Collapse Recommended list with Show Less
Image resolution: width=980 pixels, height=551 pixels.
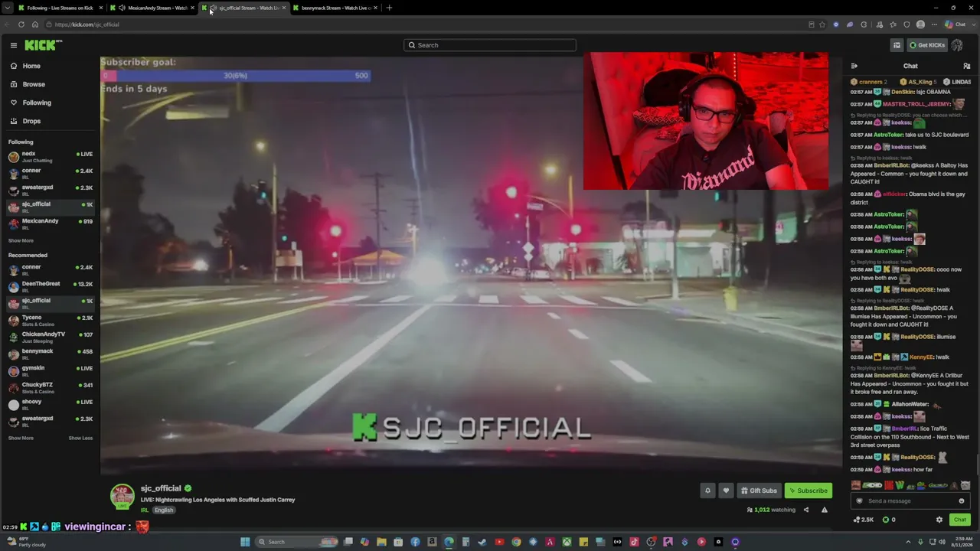click(80, 439)
